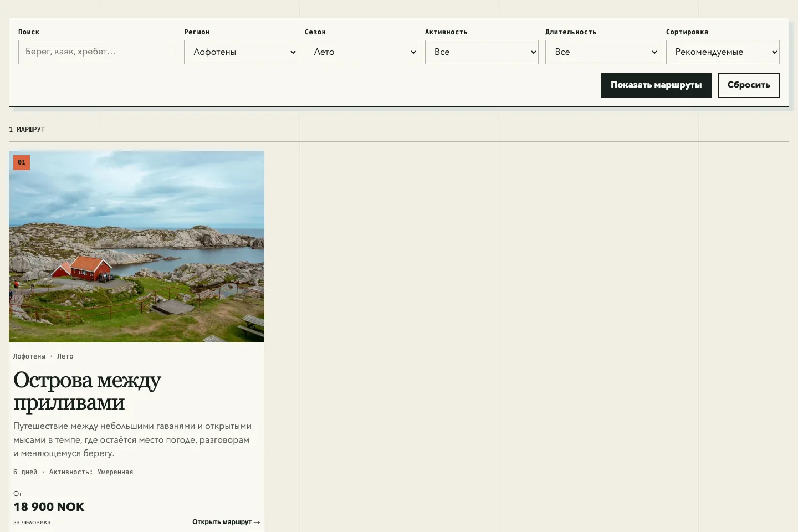Expand the Сезон dropdown set to Лето

click(x=361, y=52)
